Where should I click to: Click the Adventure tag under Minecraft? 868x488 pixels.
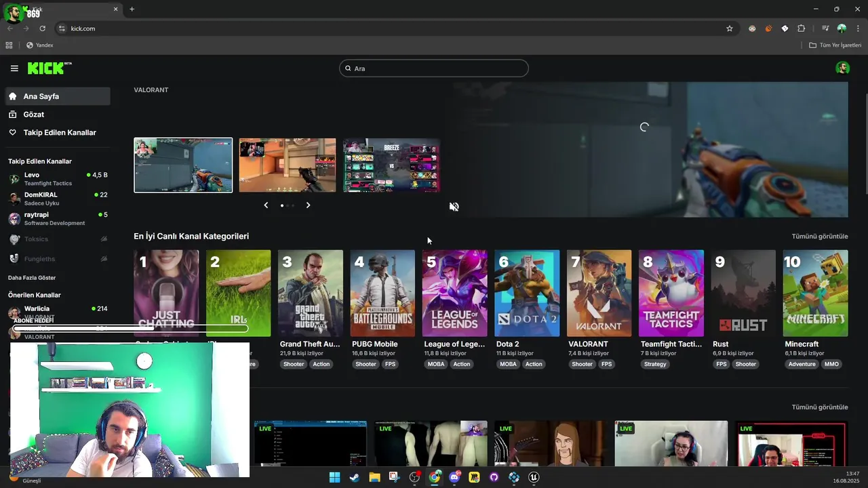[802, 364]
